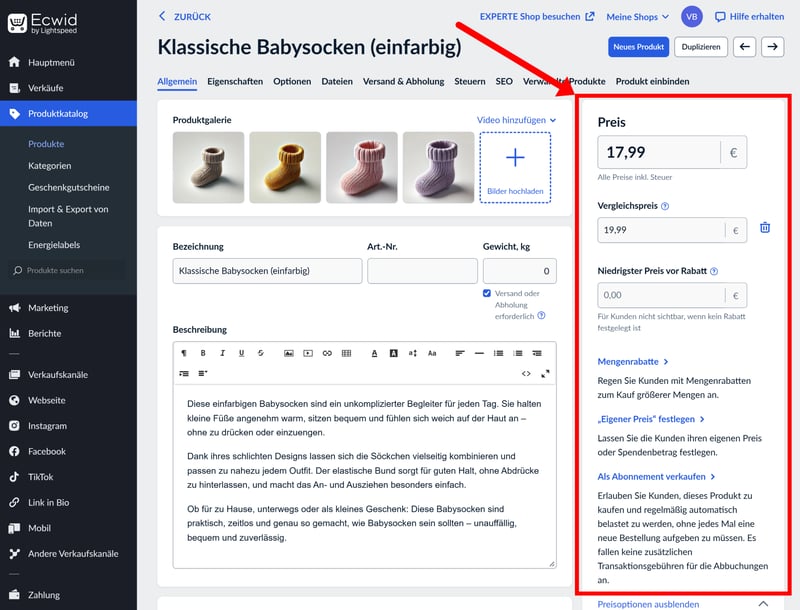Click the 'Bilder hochladen' upload tile
Screen dimensions: 800x610
pos(515,167)
